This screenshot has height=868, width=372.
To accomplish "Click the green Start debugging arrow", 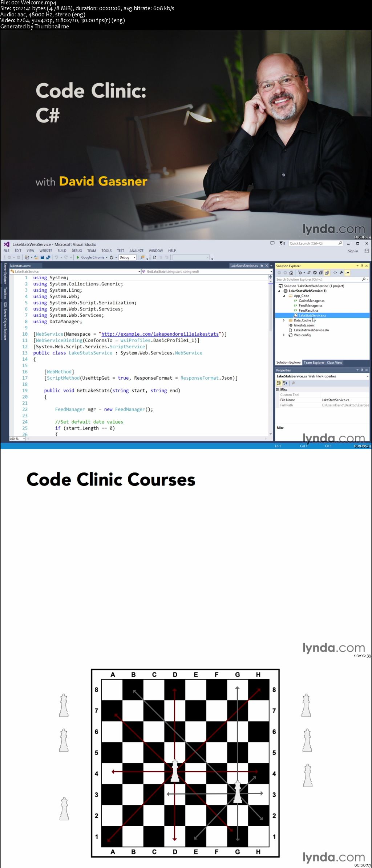I will click(x=78, y=257).
